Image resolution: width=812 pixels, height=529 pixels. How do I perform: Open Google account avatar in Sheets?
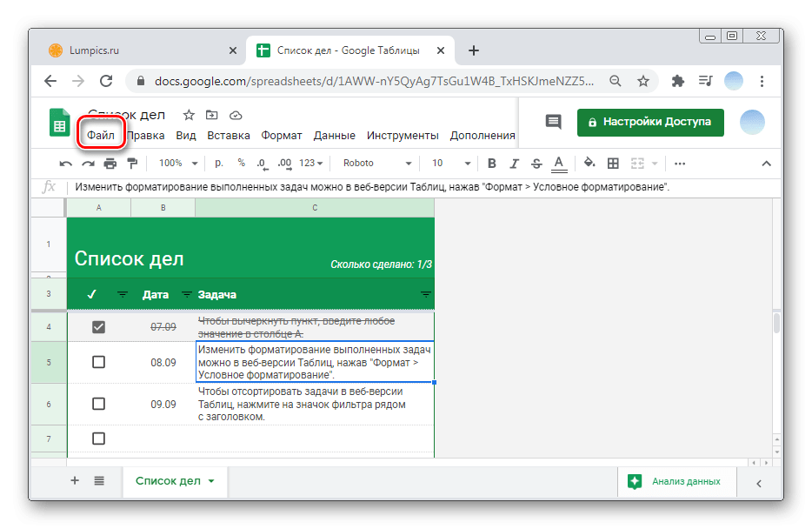tap(752, 123)
